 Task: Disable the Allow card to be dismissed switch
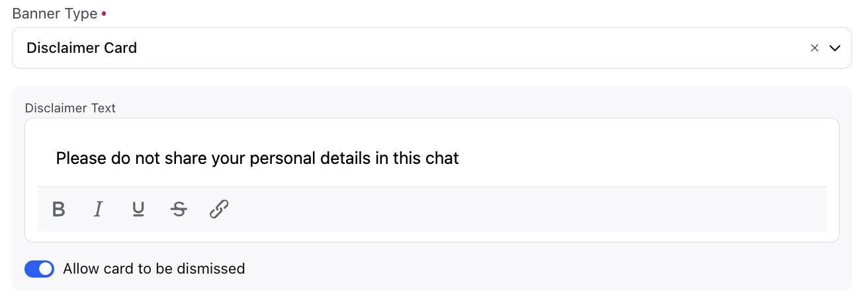click(39, 269)
